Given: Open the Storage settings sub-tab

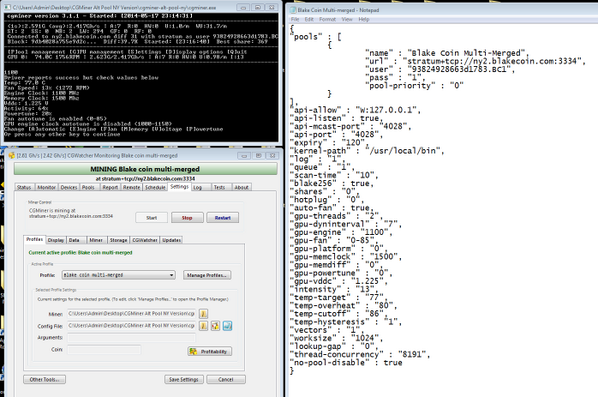Looking at the screenshot, I should tap(118, 240).
